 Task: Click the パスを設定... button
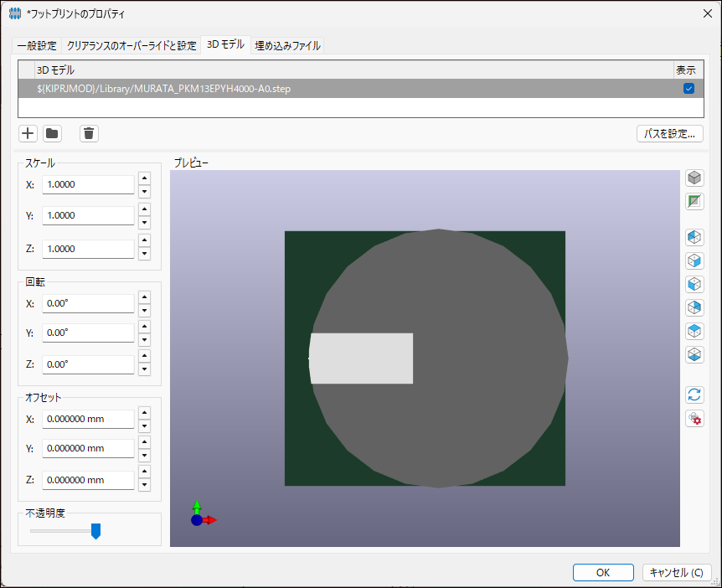coord(669,133)
